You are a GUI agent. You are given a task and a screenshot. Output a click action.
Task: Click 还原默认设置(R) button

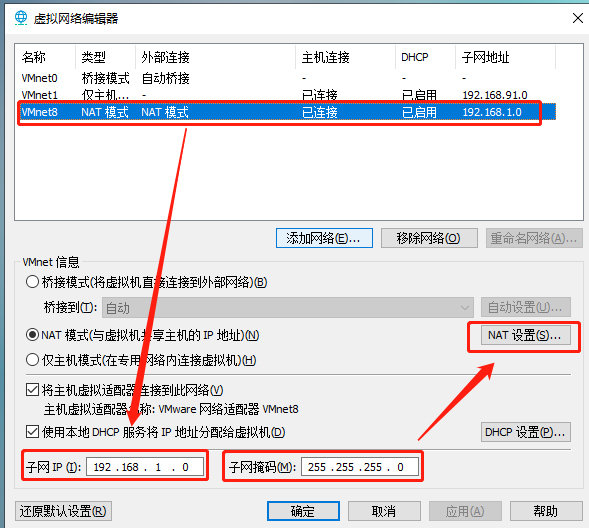tap(63, 511)
